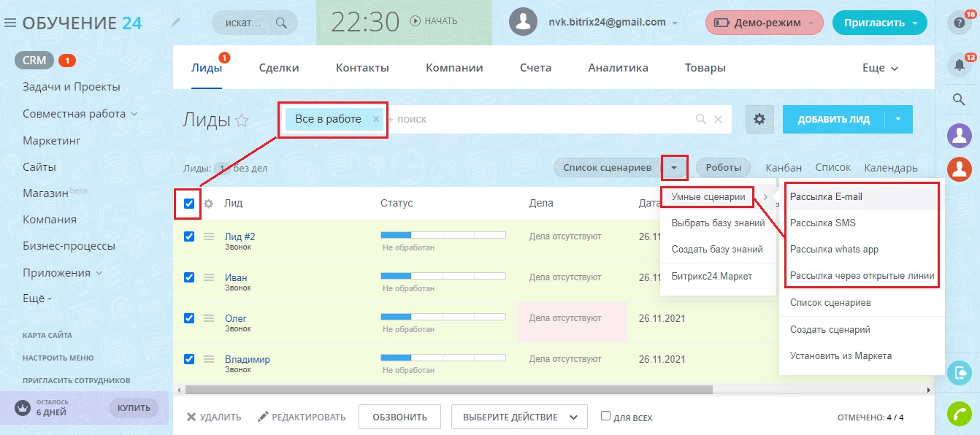Click УДАЛИТЬ in the bottom action bar
This screenshot has height=435, width=980.
(213, 417)
